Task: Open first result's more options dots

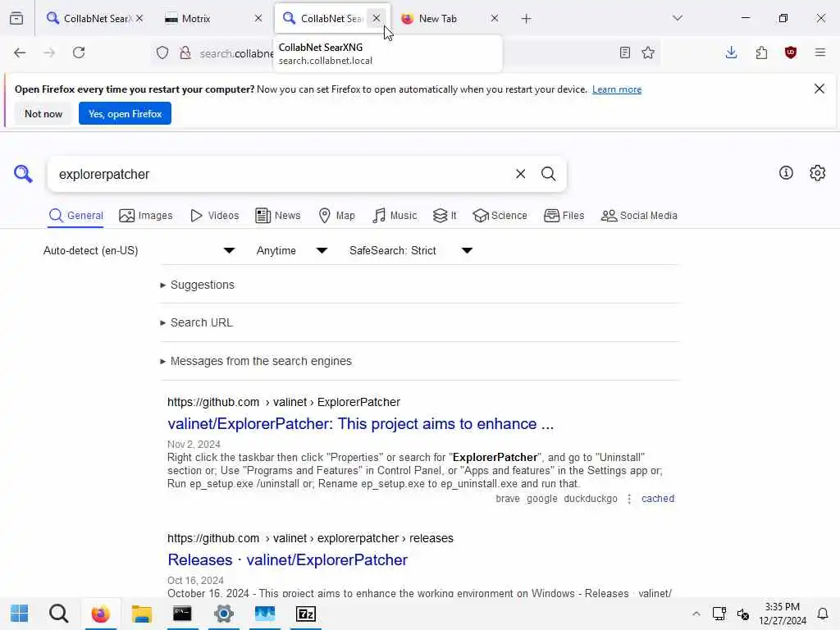Action: coord(629,499)
